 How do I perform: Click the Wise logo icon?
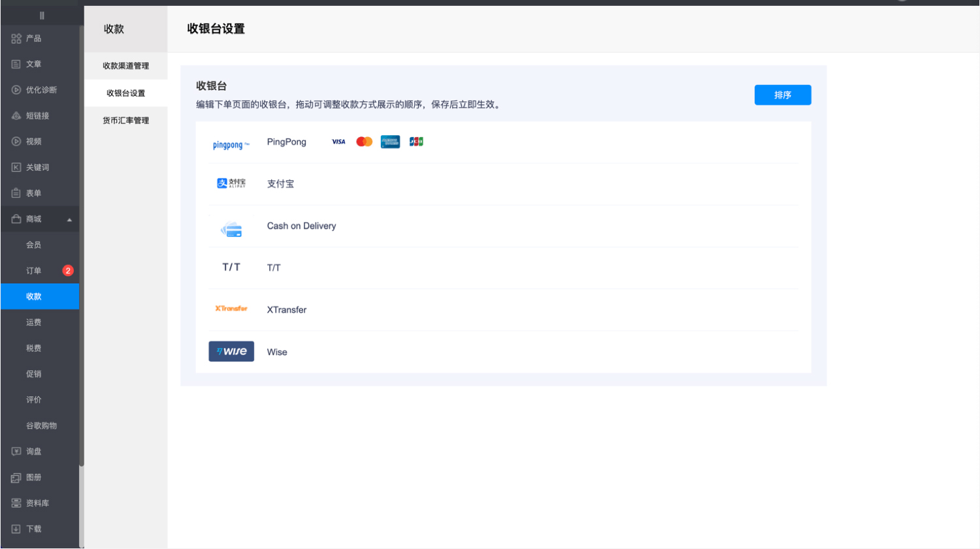(231, 351)
